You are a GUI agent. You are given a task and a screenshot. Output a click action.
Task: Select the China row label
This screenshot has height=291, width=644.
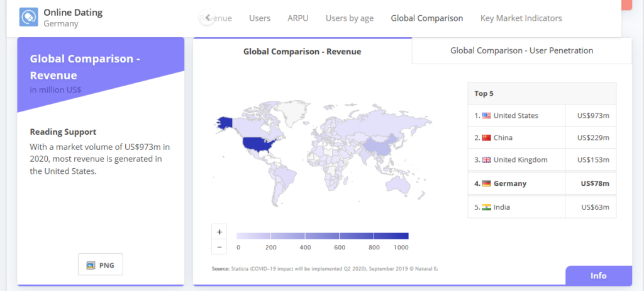pyautogui.click(x=502, y=137)
